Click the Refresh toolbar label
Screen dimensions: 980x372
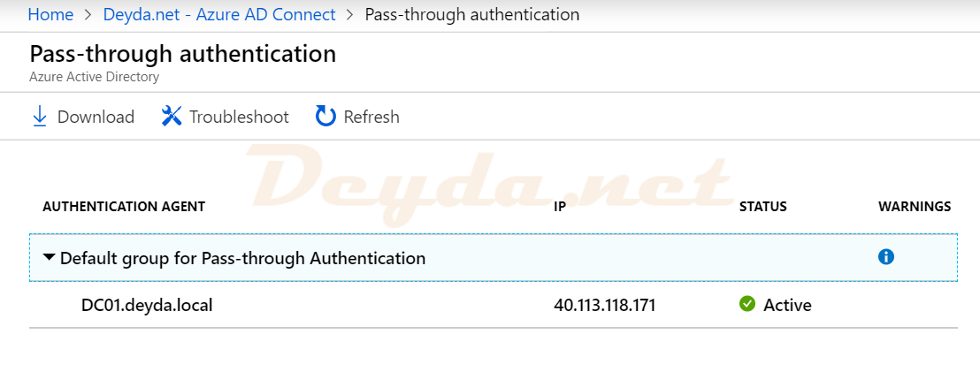coord(371,117)
